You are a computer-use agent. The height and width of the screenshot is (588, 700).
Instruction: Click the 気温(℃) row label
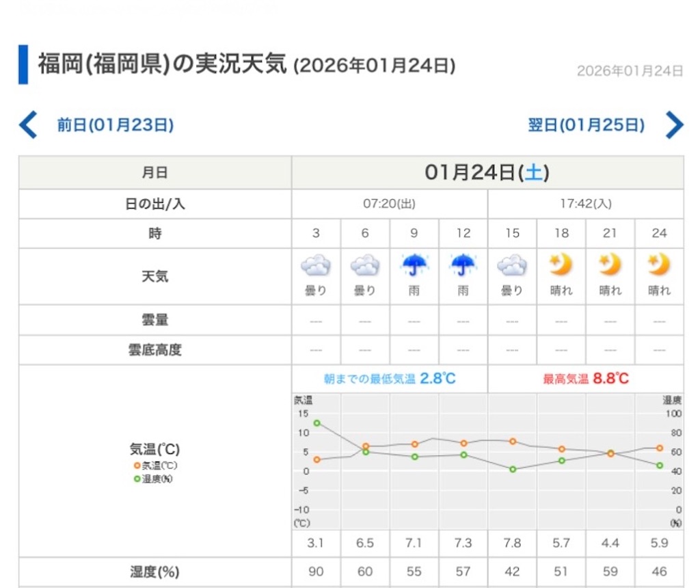[x=155, y=449]
